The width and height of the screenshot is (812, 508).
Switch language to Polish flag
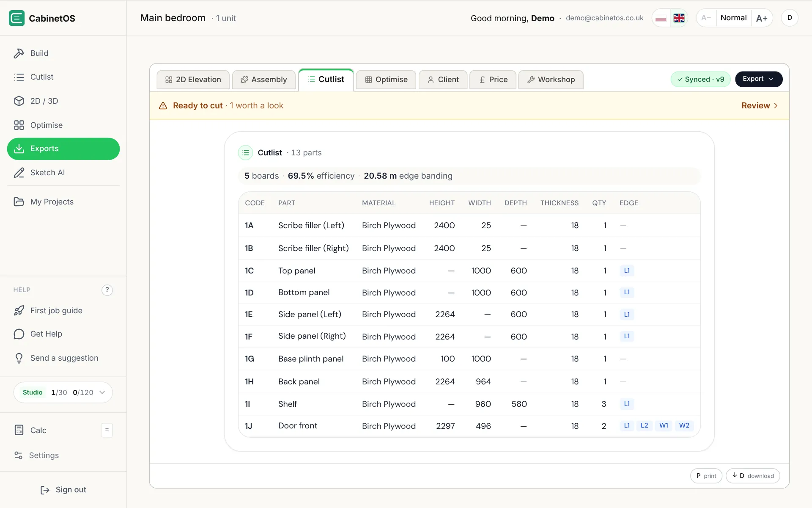[x=661, y=18]
